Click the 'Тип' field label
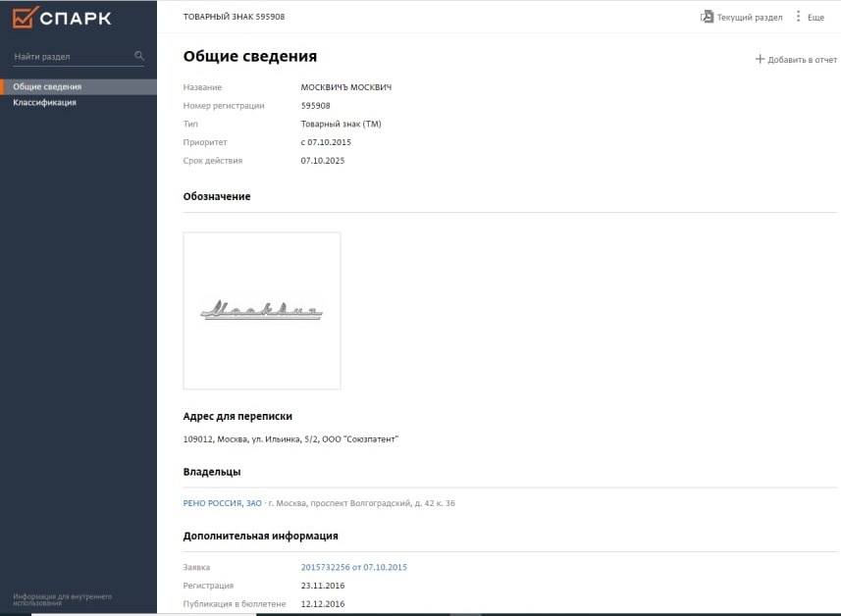This screenshot has height=616, width=841. pyautogui.click(x=190, y=124)
